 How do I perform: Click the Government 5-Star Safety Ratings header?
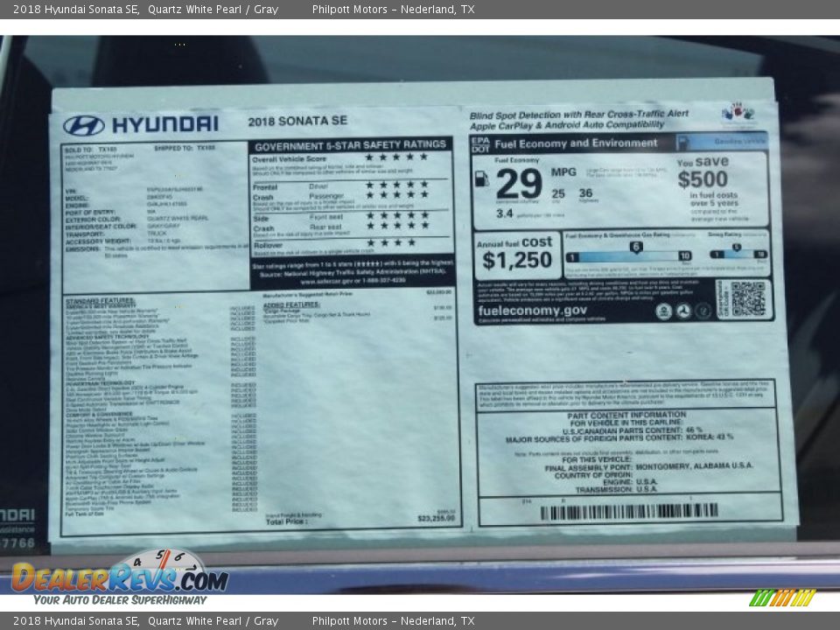350,144
